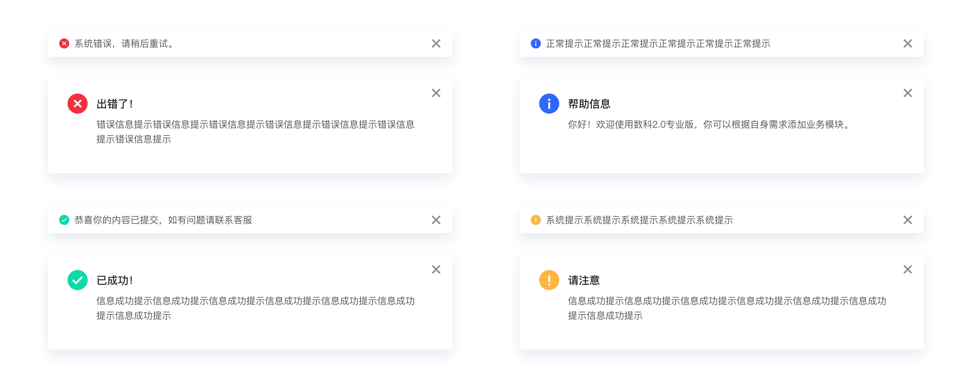Close the 系统错误 error toast
This screenshot has height=389, width=980.
tap(436, 44)
